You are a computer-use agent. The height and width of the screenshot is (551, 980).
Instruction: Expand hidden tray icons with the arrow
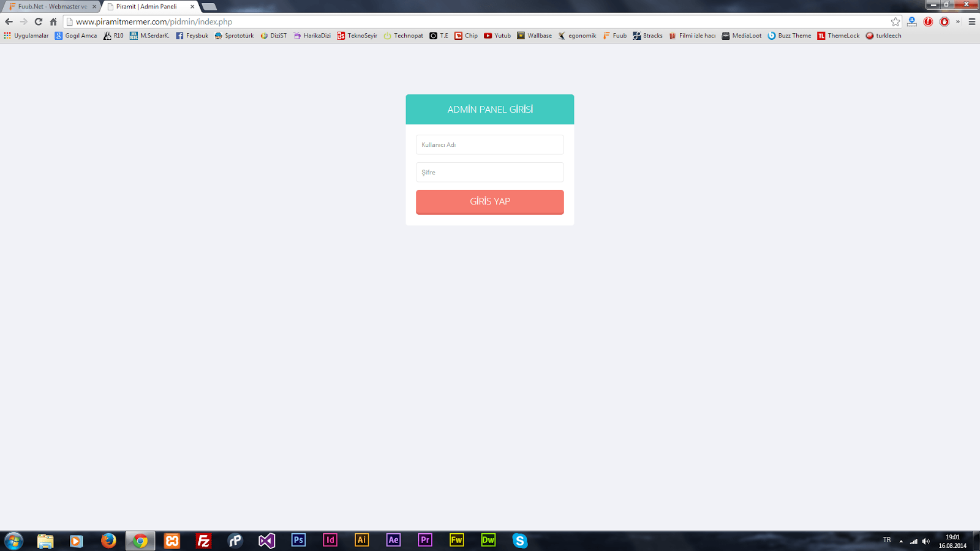901,541
